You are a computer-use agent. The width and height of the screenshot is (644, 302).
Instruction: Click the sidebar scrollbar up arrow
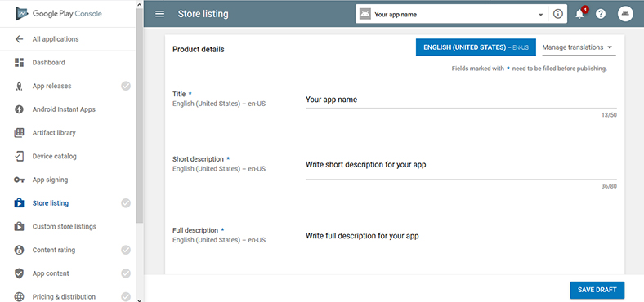[139, 5]
